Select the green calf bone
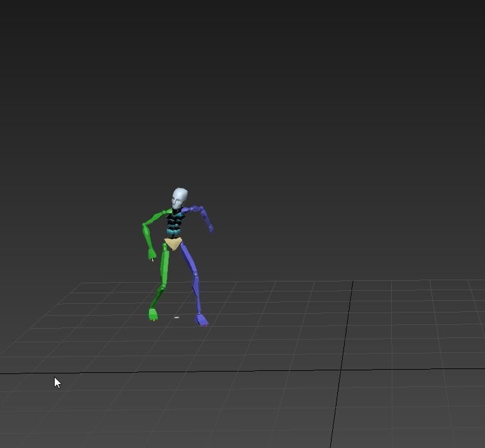485x448 pixels. pos(158,298)
